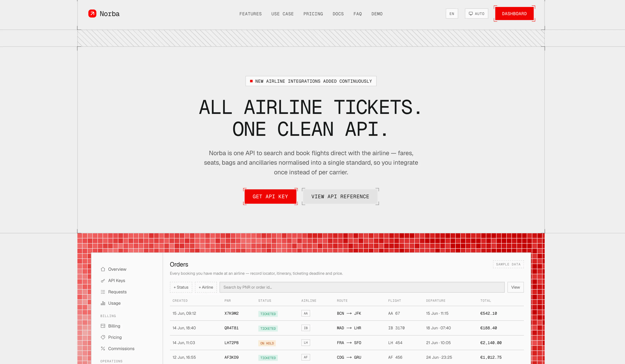Click the Billing card icon
The width and height of the screenshot is (625, 364).
(x=103, y=326)
